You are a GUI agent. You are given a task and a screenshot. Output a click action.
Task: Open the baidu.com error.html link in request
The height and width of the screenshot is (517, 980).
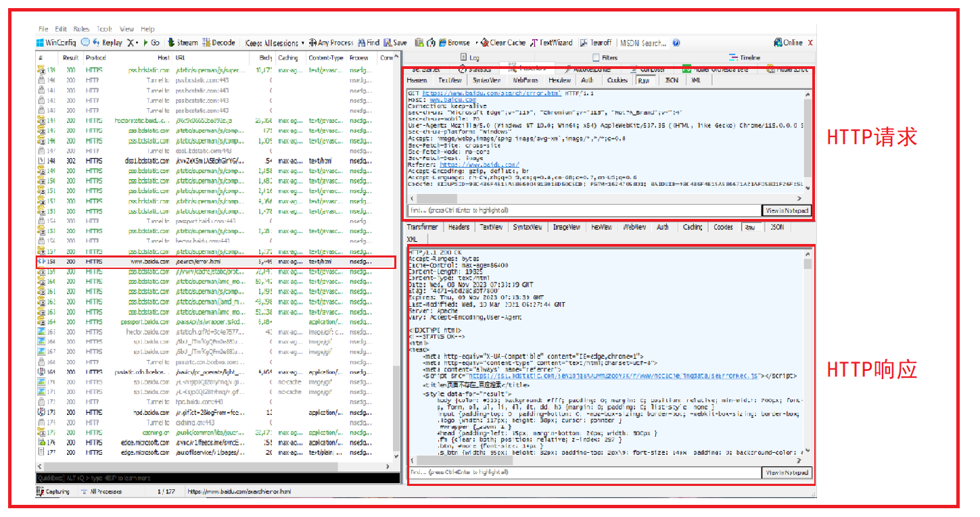click(492, 93)
